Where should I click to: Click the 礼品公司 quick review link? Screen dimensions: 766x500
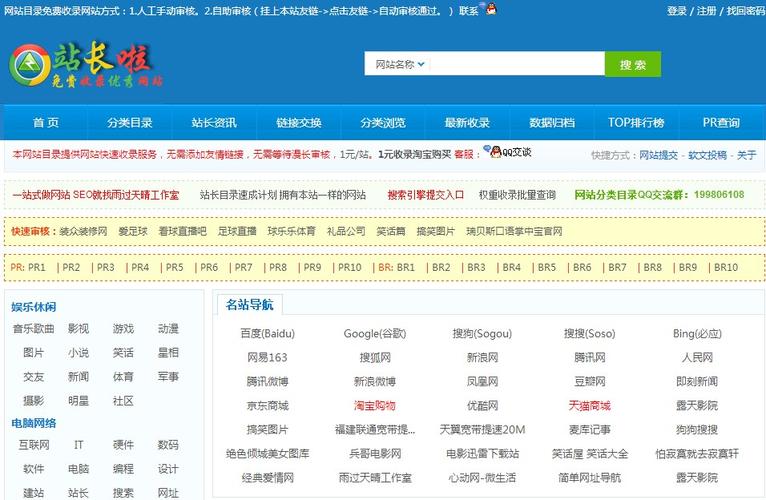point(346,231)
